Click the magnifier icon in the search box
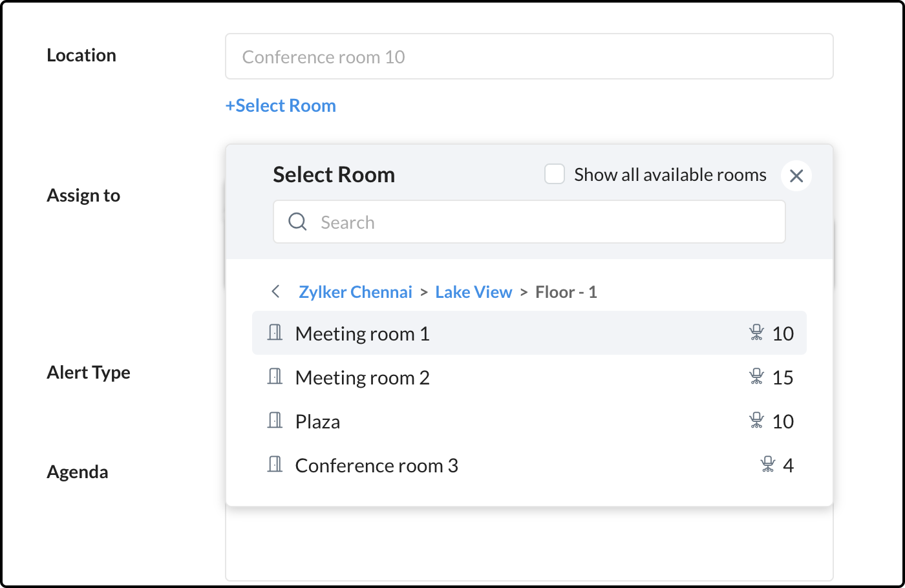 (297, 222)
